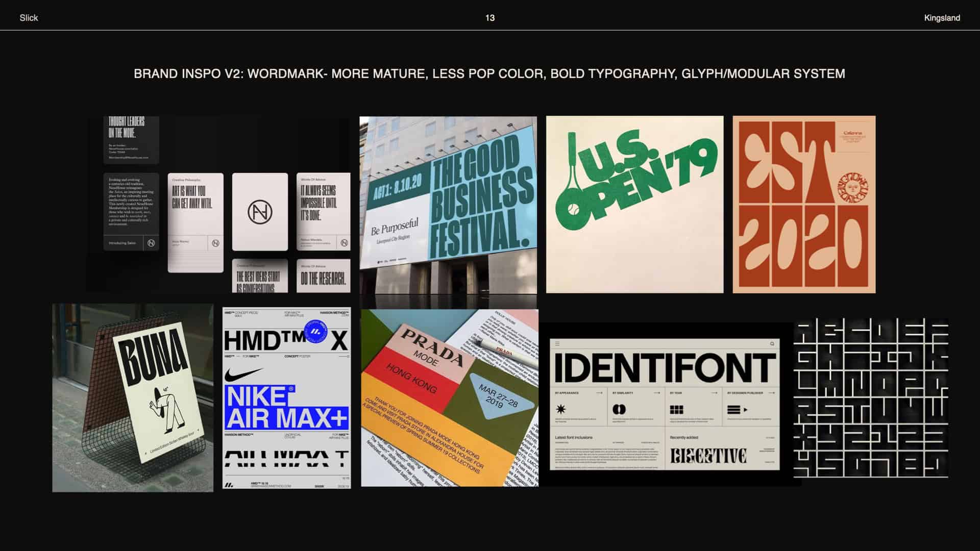Open the U.S. Open '79 poster image
The width and height of the screenshot is (980, 551).
pyautogui.click(x=634, y=205)
